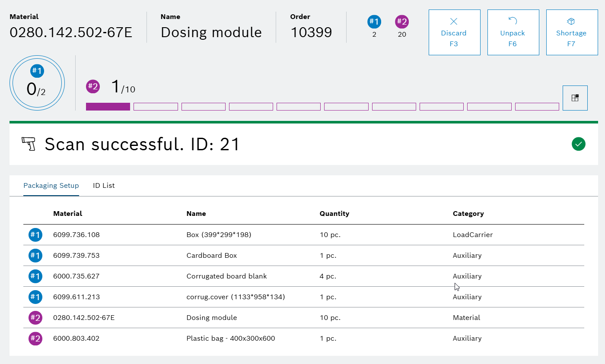The image size is (605, 364).
Task: Open the packaging layout grid icon button
Action: pyautogui.click(x=575, y=98)
